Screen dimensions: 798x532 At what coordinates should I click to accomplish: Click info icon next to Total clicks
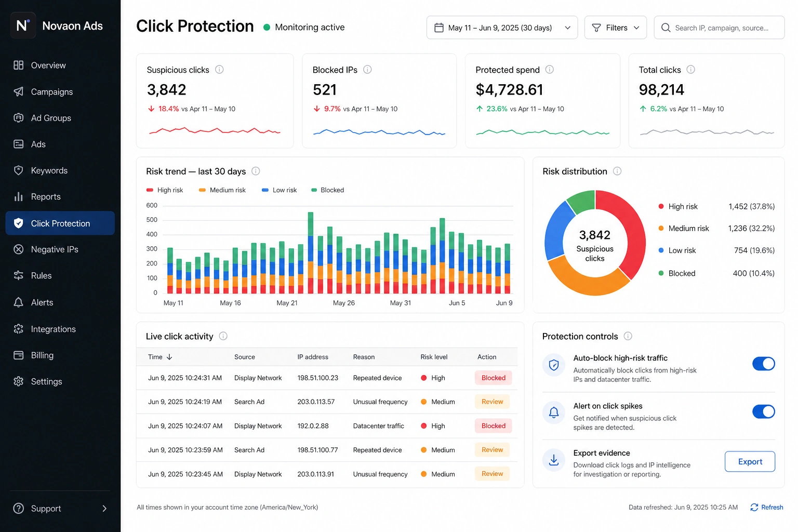(691, 70)
